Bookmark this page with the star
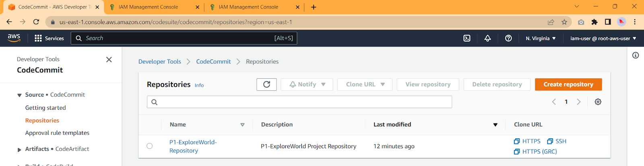 (564, 22)
